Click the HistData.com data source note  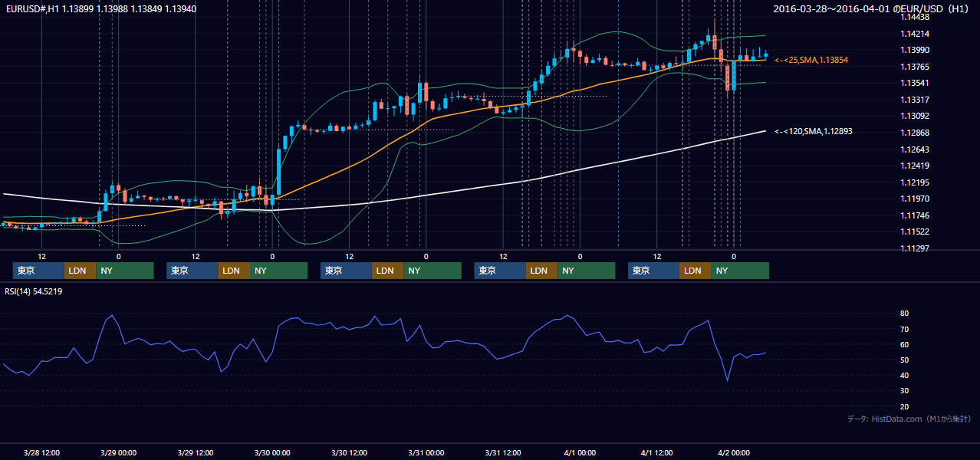pyautogui.click(x=909, y=419)
